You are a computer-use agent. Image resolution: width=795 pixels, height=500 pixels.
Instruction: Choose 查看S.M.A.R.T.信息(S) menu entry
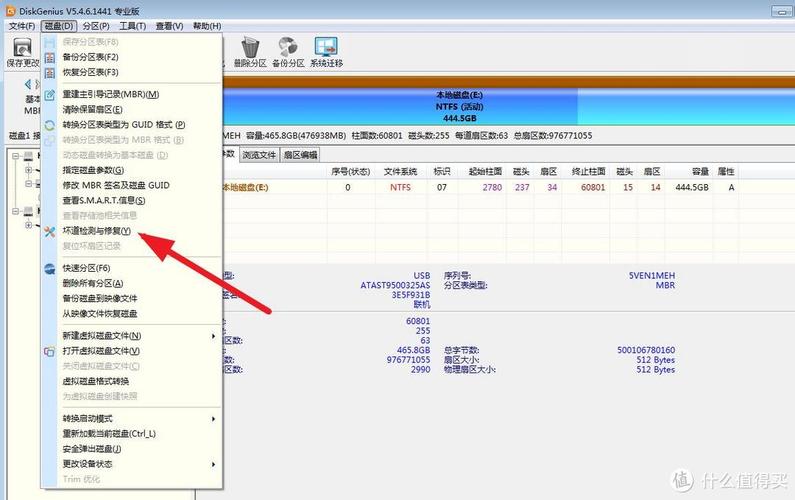click(x=103, y=201)
